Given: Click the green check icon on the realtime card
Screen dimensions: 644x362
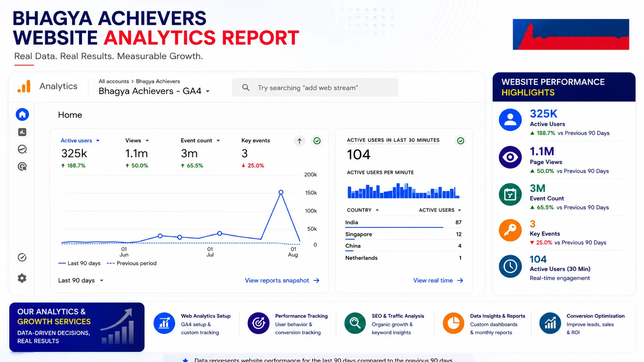Looking at the screenshot, I should pos(460,141).
